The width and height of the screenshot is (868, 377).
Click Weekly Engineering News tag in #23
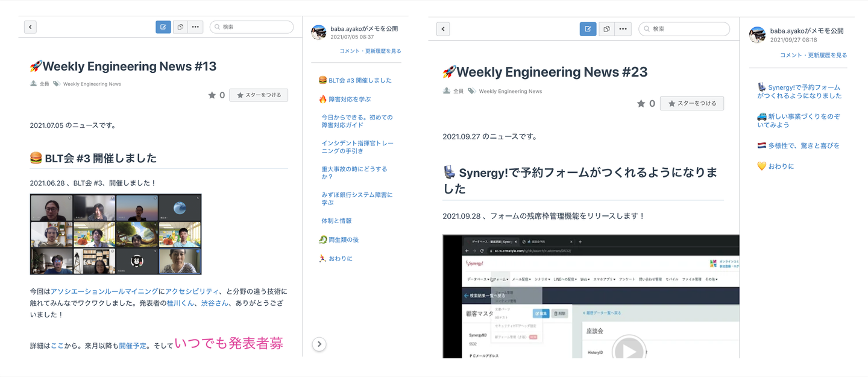[510, 91]
